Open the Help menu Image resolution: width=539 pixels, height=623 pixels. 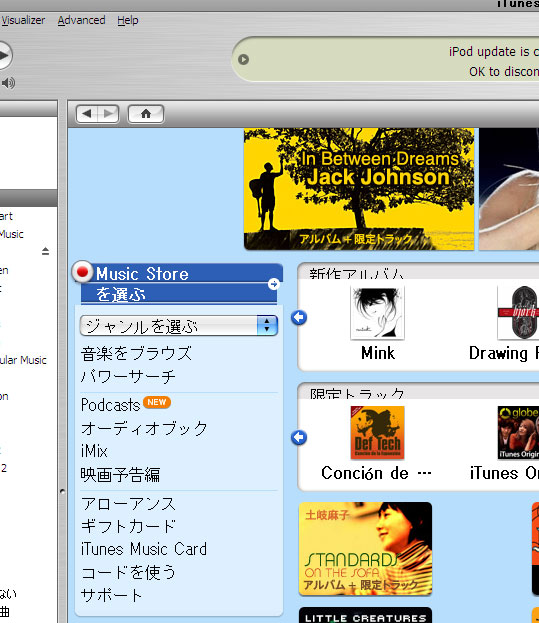click(128, 20)
